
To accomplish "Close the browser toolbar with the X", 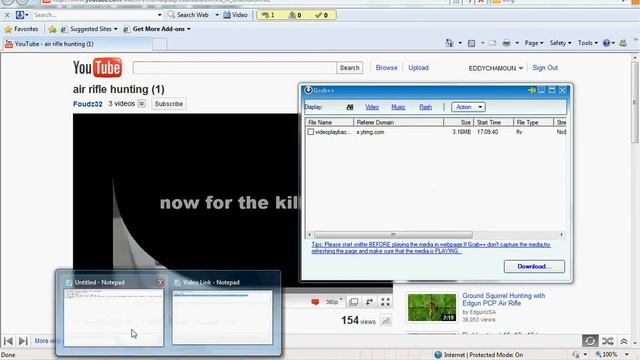I will click(x=7, y=15).
